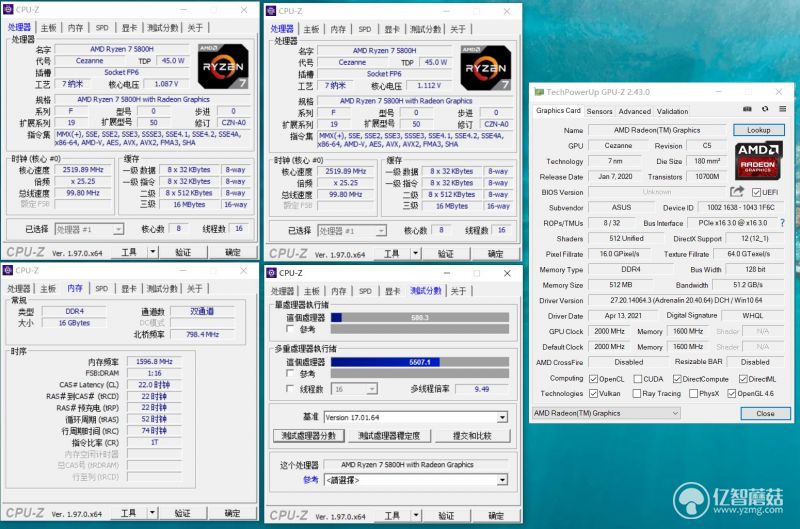Expand 工具 dropdown arrow in memory CPU-Z window
Screen dimensions: 800x529
click(152, 513)
